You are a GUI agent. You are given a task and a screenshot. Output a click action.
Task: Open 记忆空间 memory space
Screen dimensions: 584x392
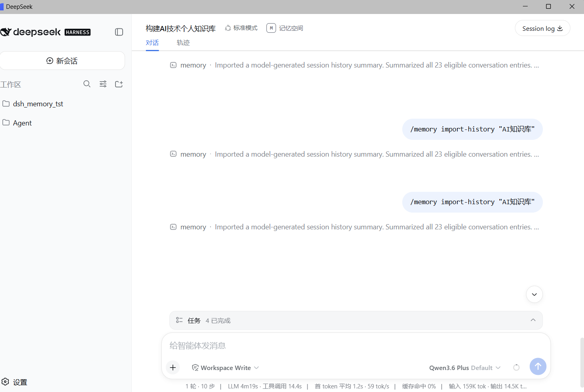coord(285,28)
